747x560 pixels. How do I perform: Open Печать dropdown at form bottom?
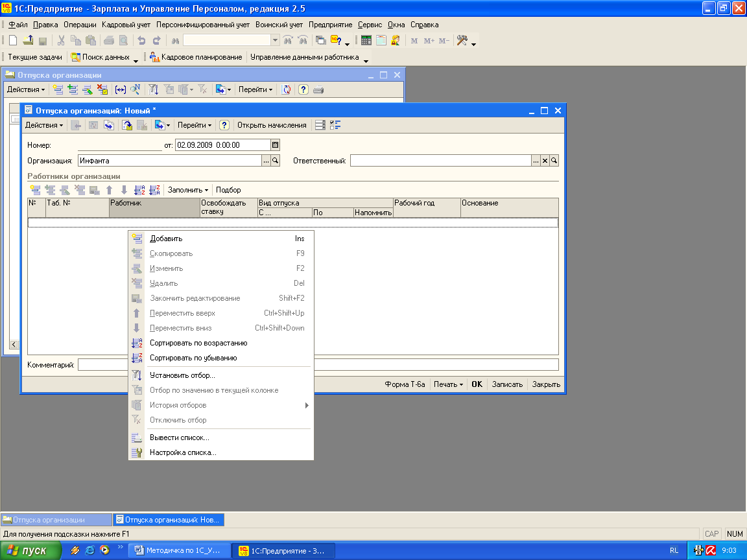coord(448,384)
